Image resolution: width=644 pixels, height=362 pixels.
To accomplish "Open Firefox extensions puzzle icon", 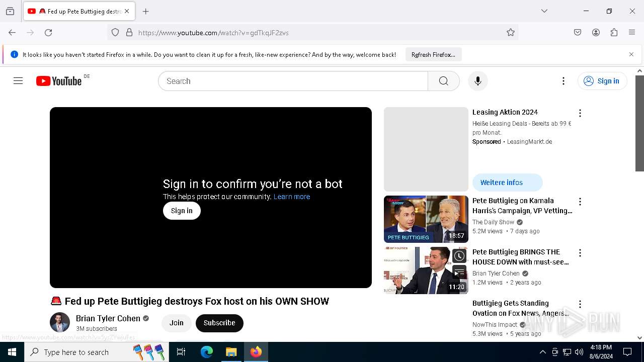I will click(614, 32).
